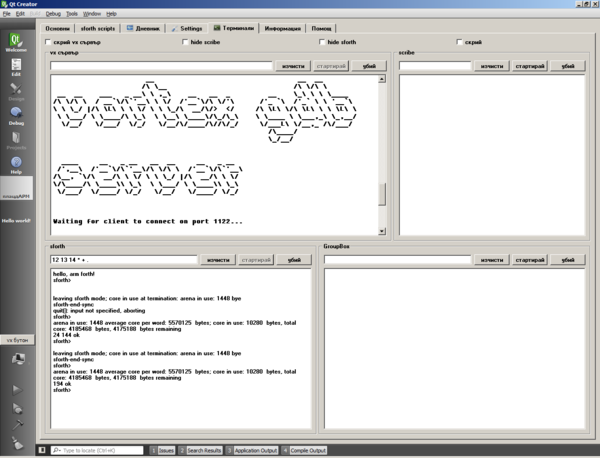Screen dimensions: 600x458
Task: Click 'изчисти' in the vx сървър group
Action: click(x=293, y=66)
